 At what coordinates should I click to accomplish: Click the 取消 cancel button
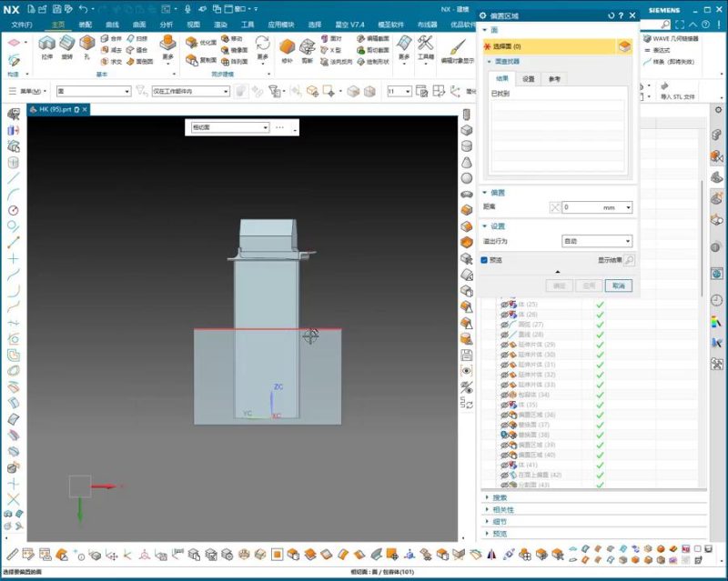(x=618, y=285)
